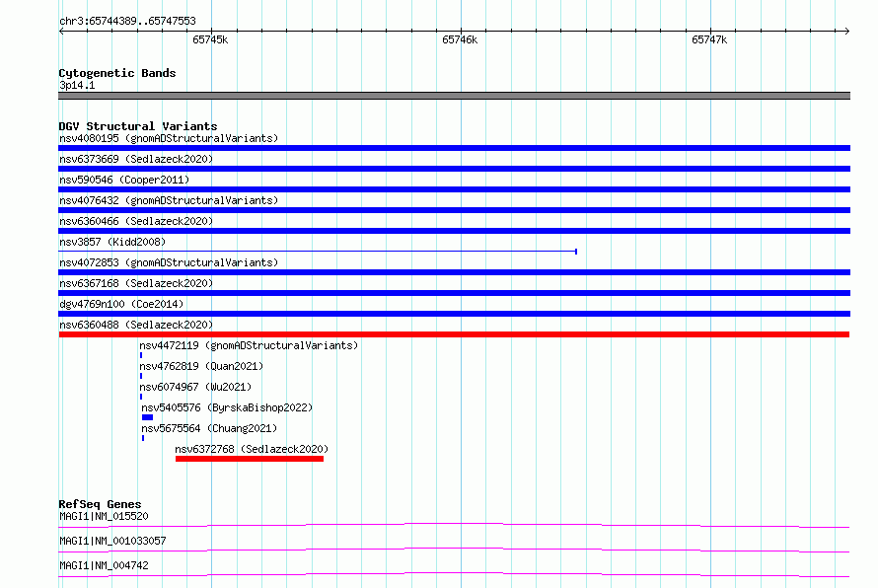Open the nsv3857 (Kidd2008) variant label
The width and height of the screenshot is (878, 588).
click(x=112, y=242)
